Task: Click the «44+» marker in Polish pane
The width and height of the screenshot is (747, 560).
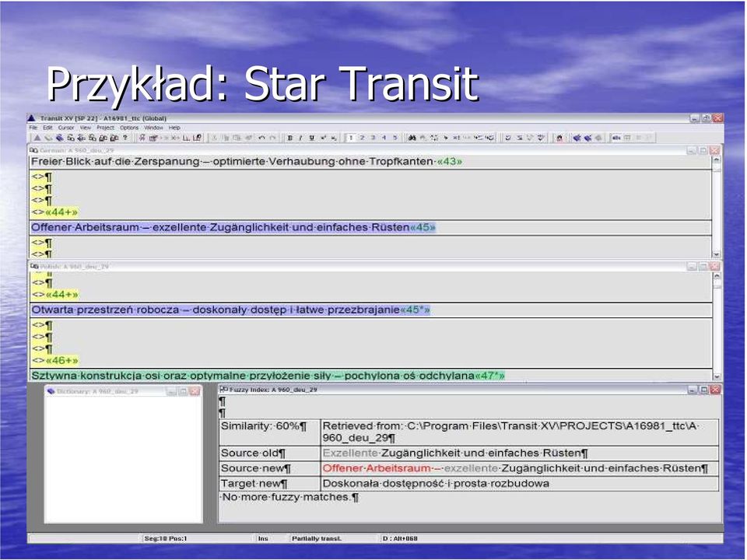Action: (x=62, y=294)
